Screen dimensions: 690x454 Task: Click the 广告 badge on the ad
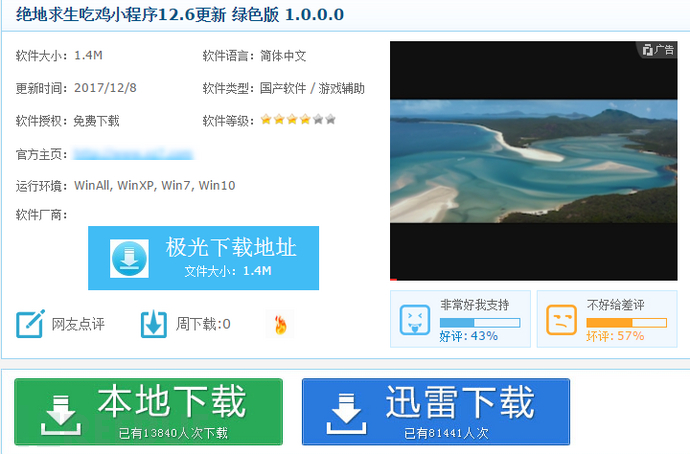click(x=658, y=49)
